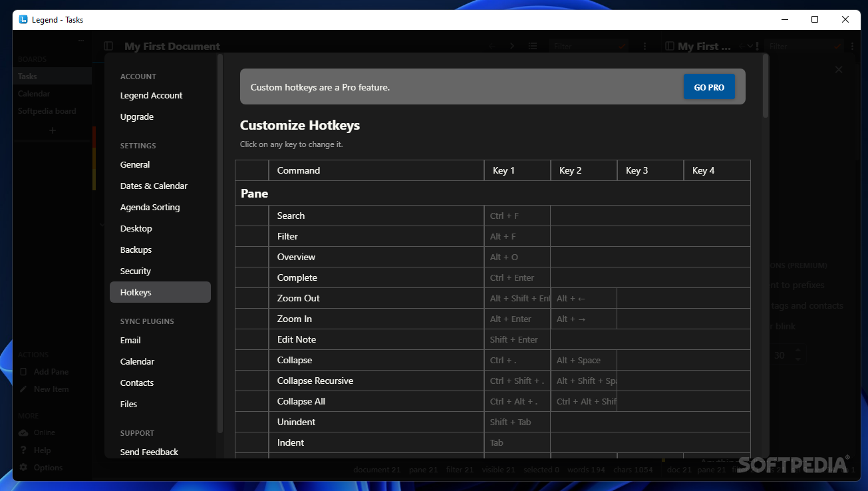Click the settings navigation list scrollbar
This screenshot has height=491, width=868.
coord(220,243)
